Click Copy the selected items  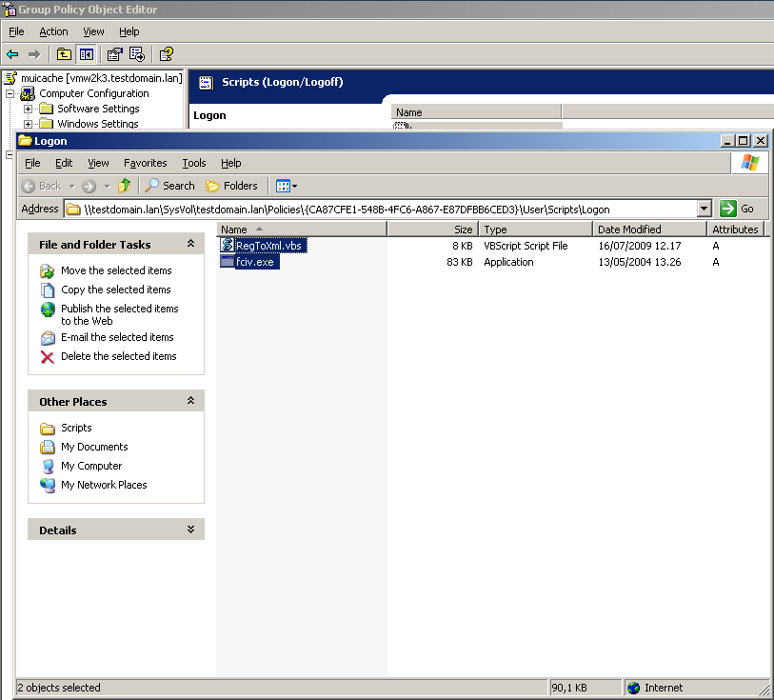pos(116,290)
